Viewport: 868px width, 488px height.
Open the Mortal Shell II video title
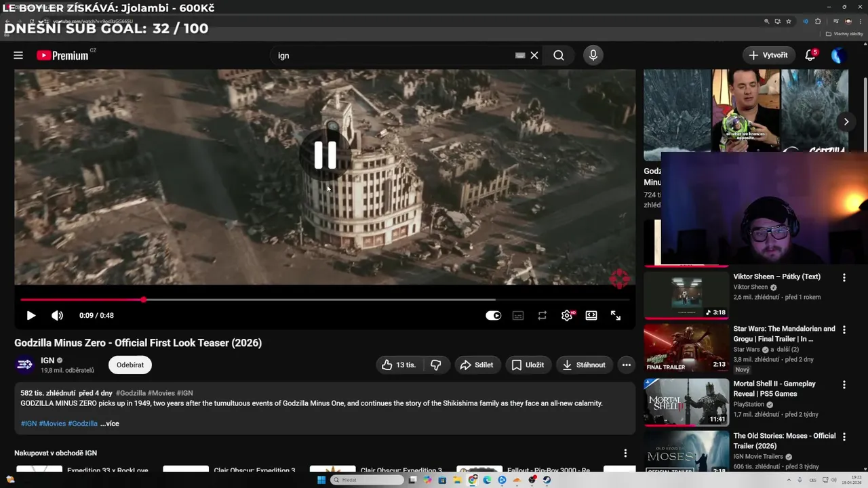[774, 388]
